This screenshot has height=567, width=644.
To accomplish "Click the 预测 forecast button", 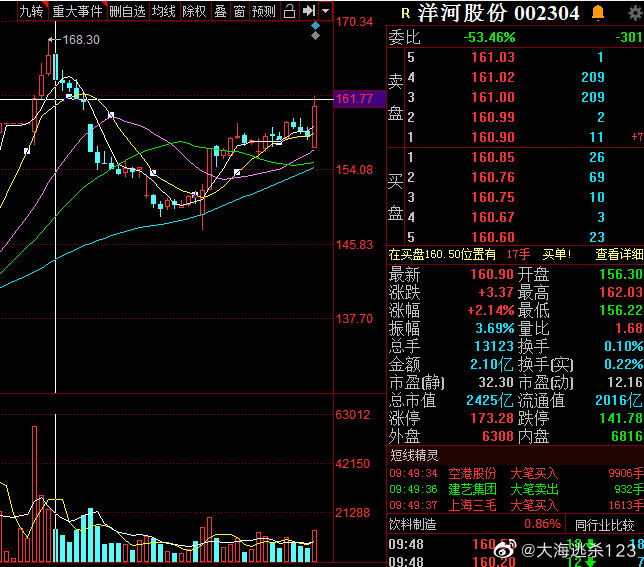I will coord(264,11).
